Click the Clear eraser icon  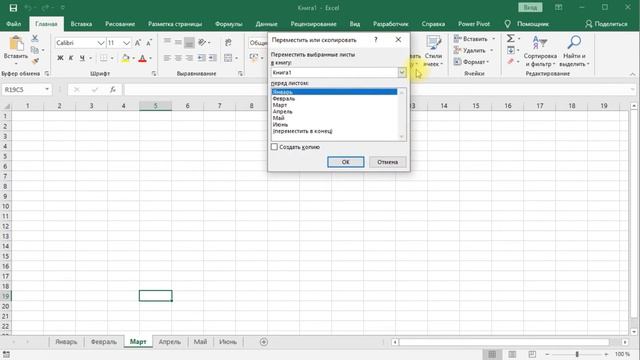click(x=510, y=61)
